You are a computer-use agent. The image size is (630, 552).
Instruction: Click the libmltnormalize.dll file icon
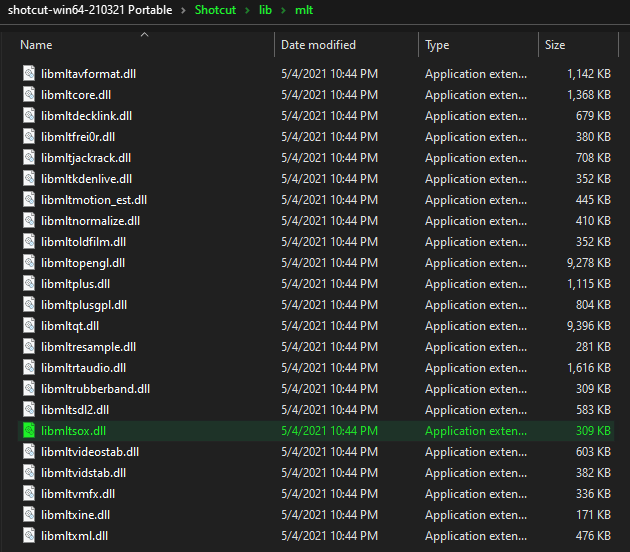(29, 221)
